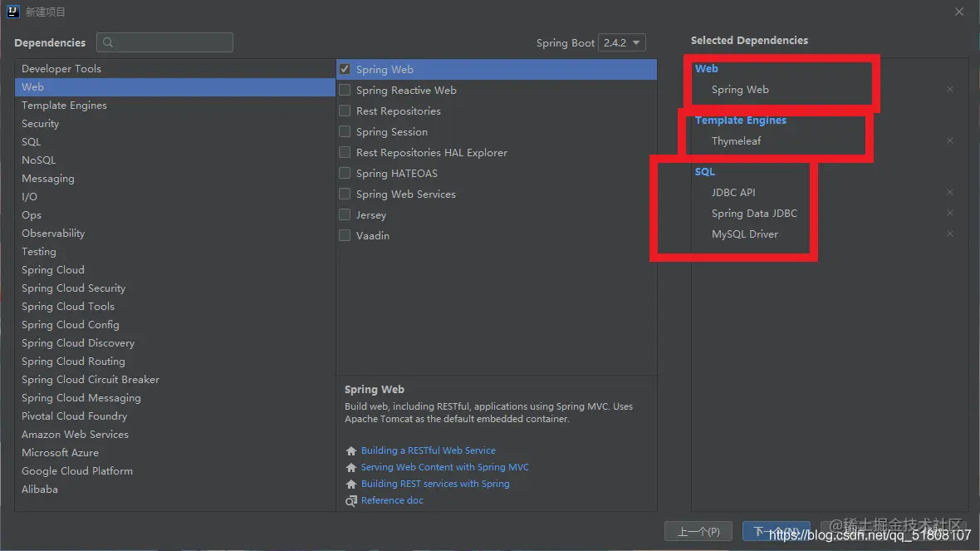Viewport: 980px width, 551px height.
Task: Select the SQL category in list
Action: pos(175,142)
